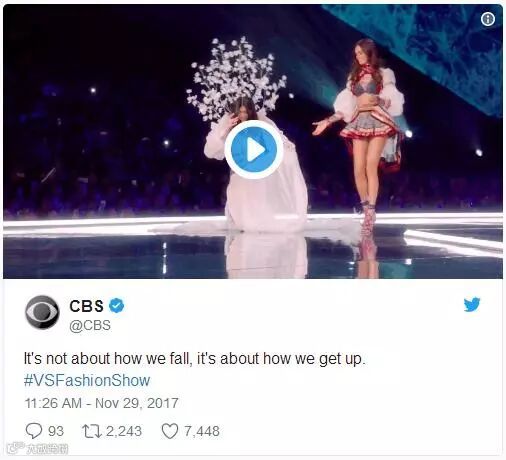Open the video info icon

click(x=488, y=19)
